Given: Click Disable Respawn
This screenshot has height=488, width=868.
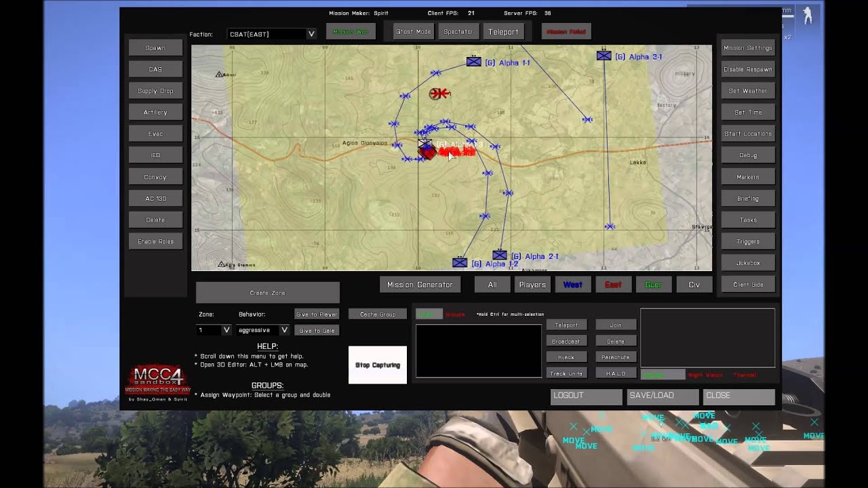Looking at the screenshot, I should click(x=748, y=69).
